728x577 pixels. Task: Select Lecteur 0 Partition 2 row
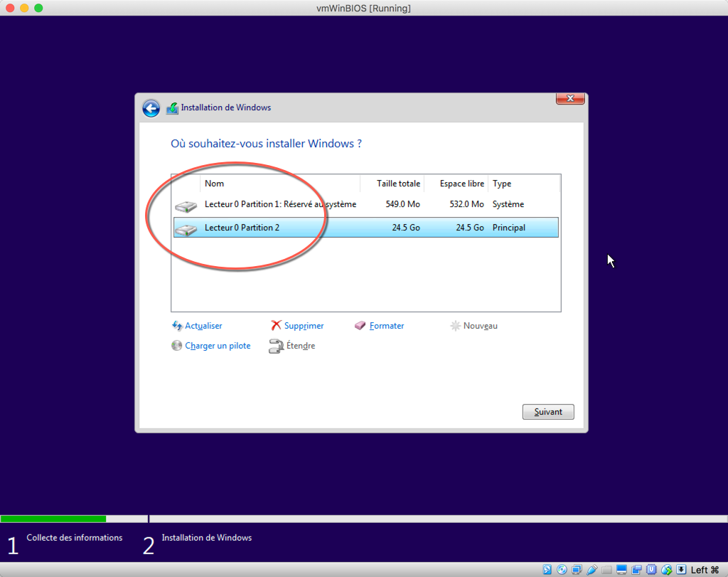[x=366, y=228]
